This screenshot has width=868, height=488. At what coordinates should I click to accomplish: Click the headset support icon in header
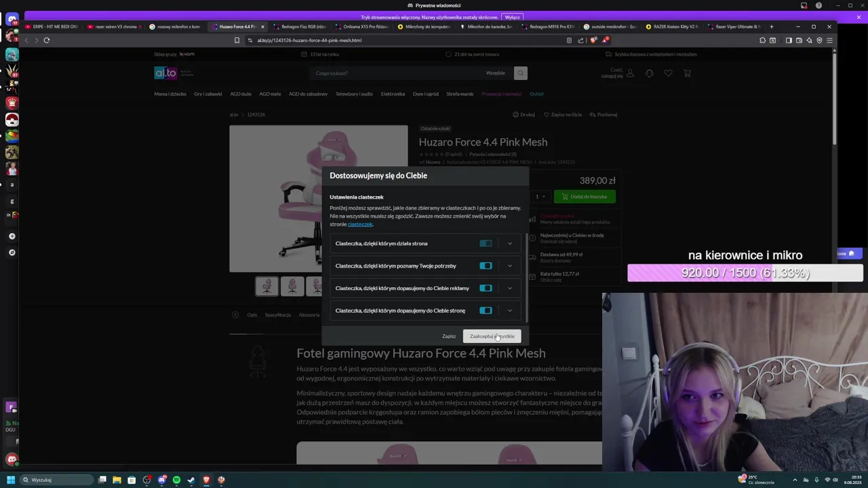click(649, 73)
